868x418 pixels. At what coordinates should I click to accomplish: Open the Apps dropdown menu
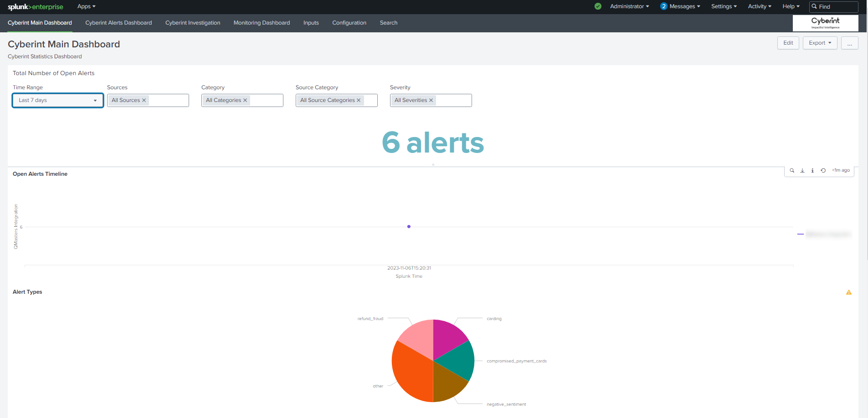(86, 6)
